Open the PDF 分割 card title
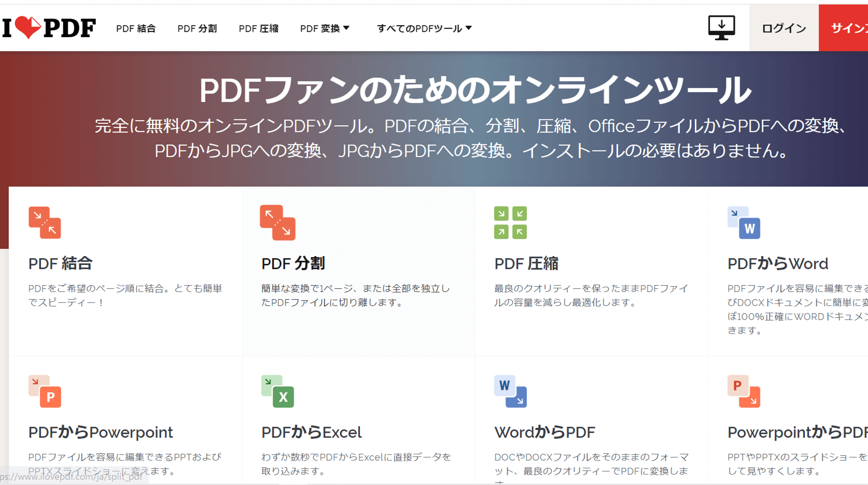This screenshot has height=485, width=868. [293, 263]
